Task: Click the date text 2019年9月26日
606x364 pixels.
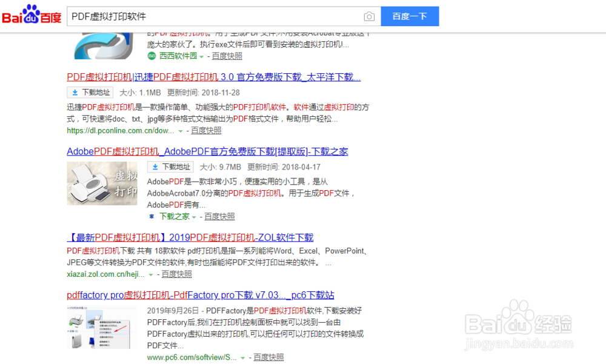Action: pos(173,311)
